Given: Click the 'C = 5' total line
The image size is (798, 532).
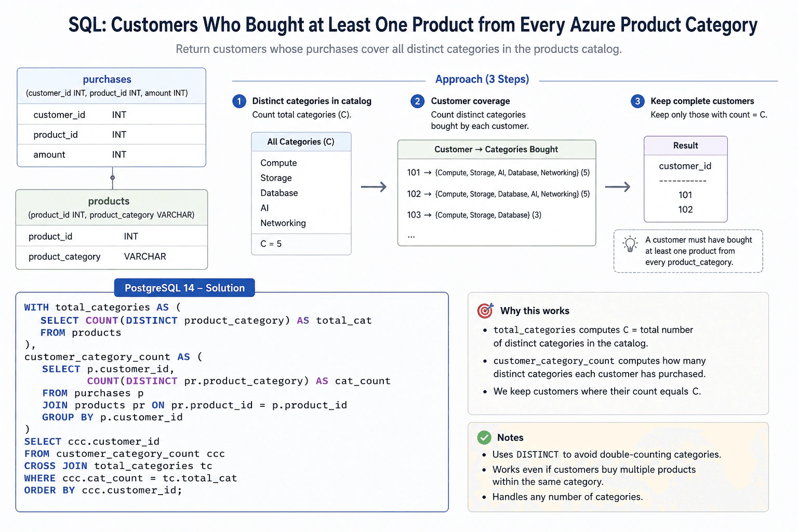Looking at the screenshot, I should (x=271, y=244).
